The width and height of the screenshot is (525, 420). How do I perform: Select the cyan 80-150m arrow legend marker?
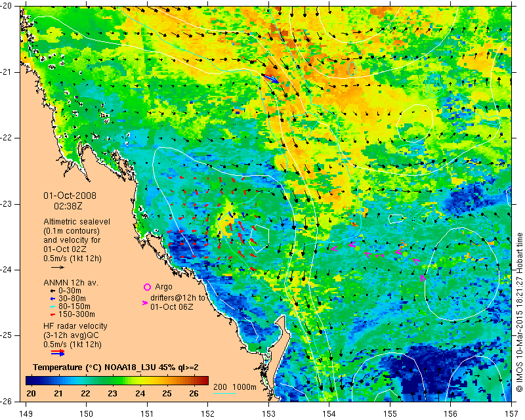click(52, 306)
